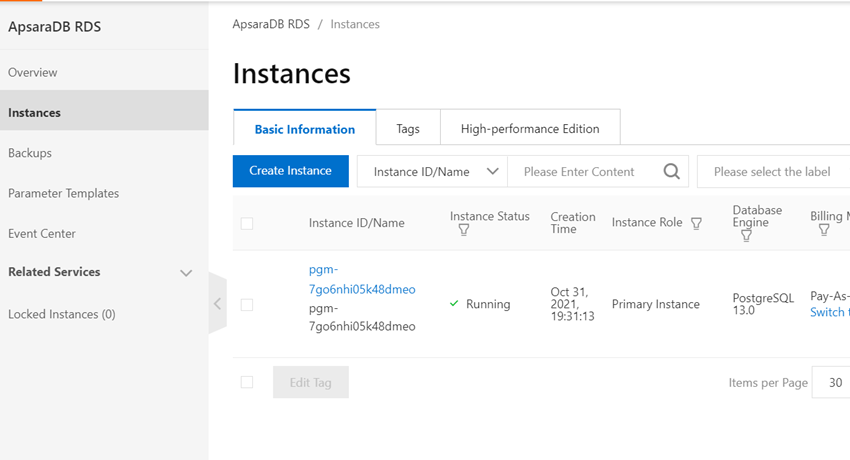This screenshot has height=460, width=850.
Task: Click the Create Instance button
Action: [291, 171]
